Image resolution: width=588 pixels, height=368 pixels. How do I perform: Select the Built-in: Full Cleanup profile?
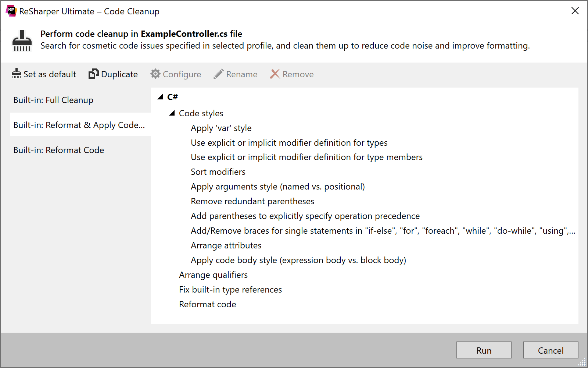(80, 100)
